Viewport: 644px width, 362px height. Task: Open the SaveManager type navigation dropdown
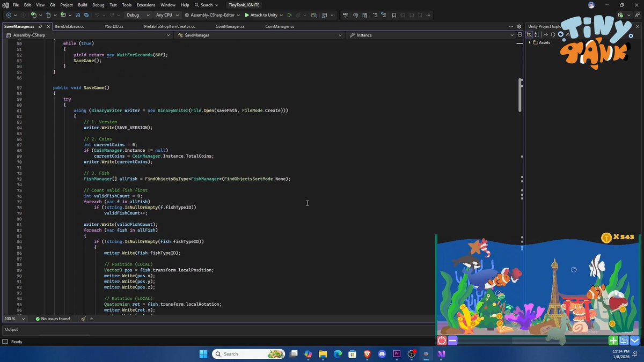coord(259,35)
